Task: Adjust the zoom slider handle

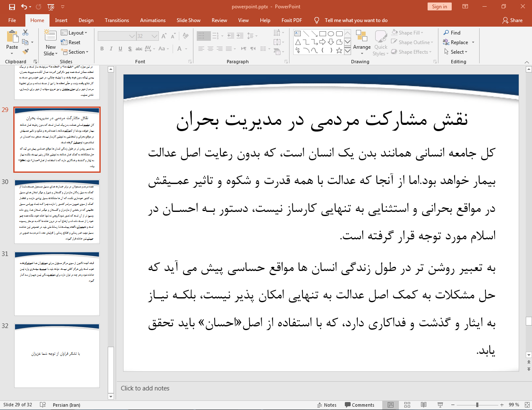Action: coord(477,405)
